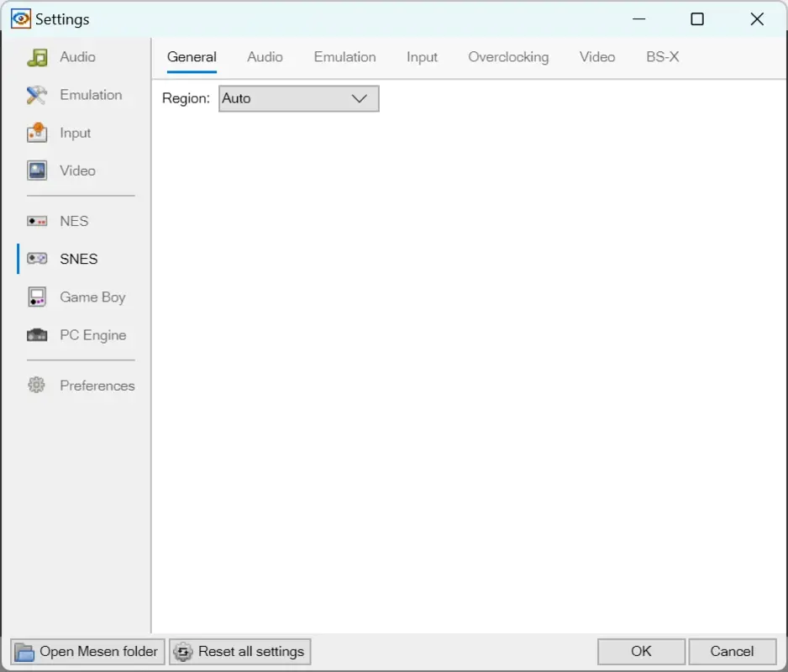This screenshot has width=788, height=672.
Task: Select the SNES controller icon
Action: [38, 259]
